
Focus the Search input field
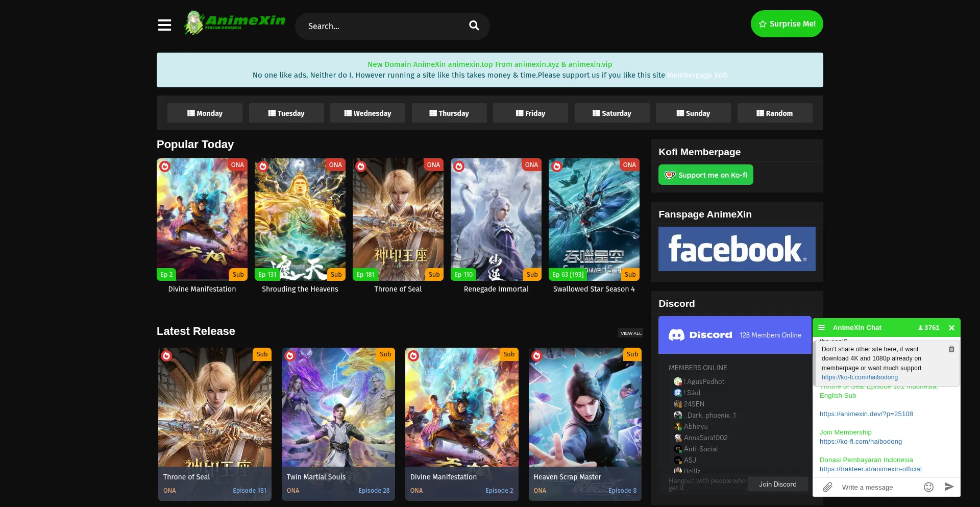click(383, 26)
